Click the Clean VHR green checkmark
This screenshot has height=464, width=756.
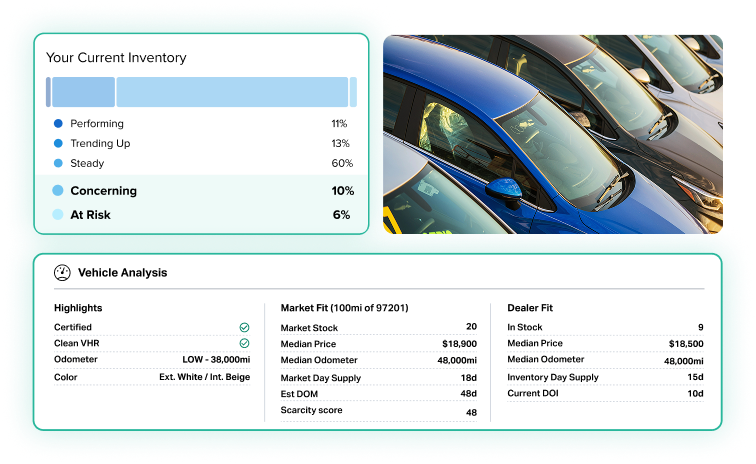pyautogui.click(x=244, y=344)
